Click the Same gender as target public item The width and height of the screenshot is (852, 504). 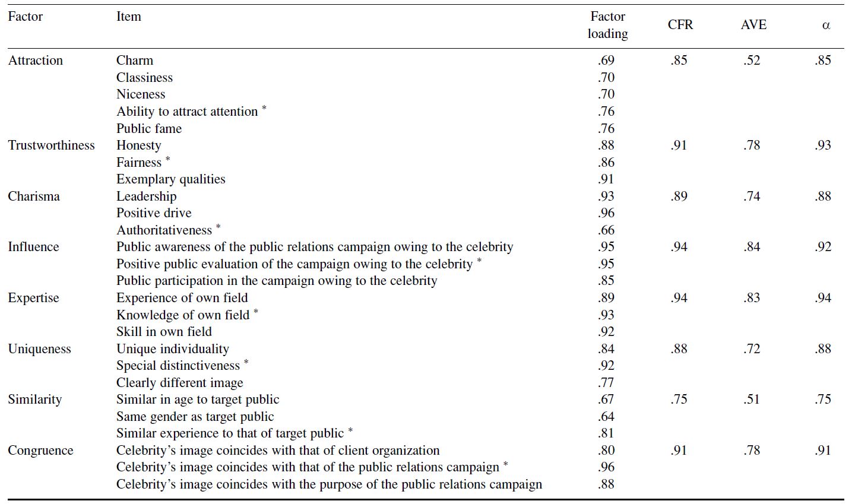195,417
